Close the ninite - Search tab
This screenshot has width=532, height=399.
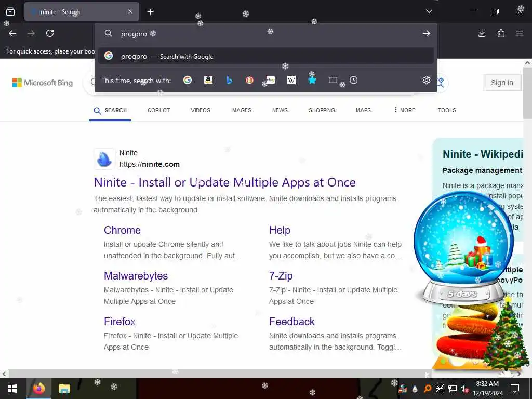click(x=130, y=12)
